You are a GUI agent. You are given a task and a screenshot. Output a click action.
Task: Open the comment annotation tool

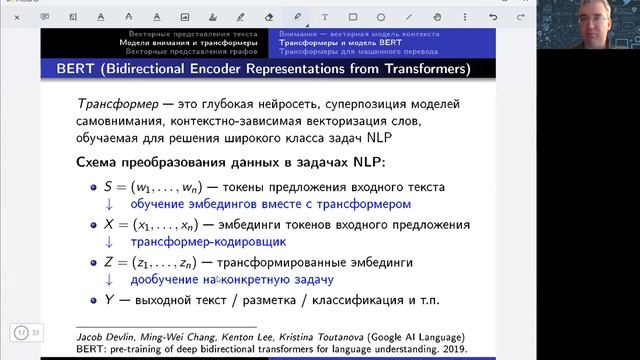(x=45, y=17)
